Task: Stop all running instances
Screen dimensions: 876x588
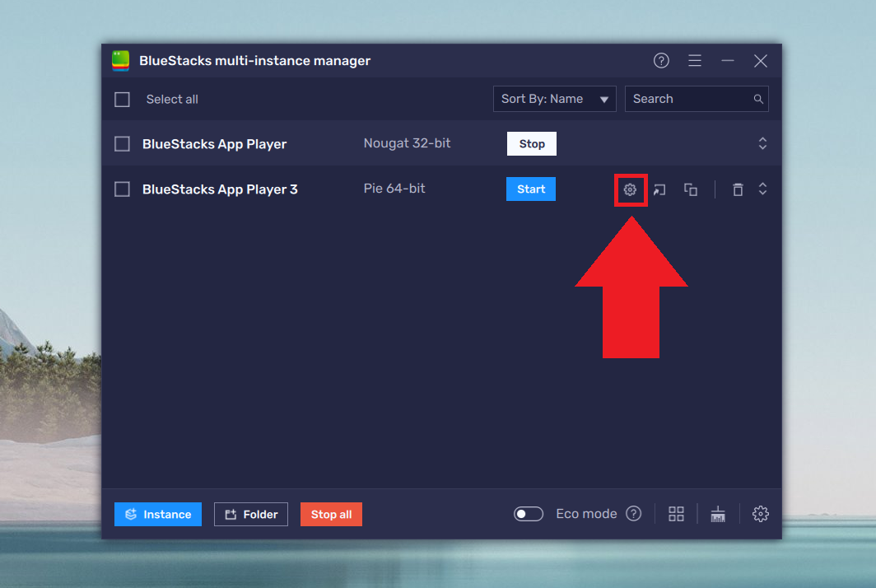Action: coord(331,514)
